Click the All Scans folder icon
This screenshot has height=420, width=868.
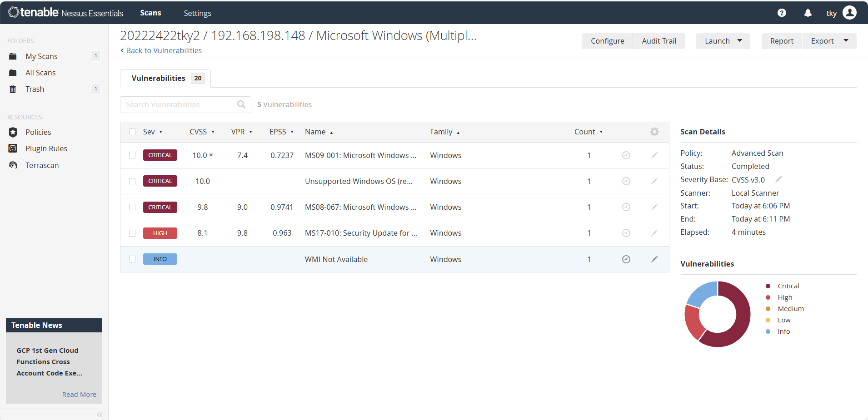[x=13, y=73]
